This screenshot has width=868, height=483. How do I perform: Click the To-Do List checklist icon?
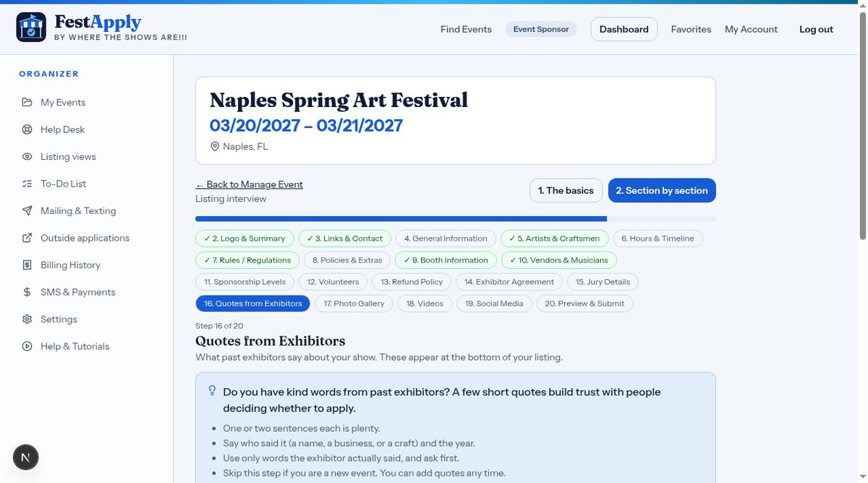(27, 184)
